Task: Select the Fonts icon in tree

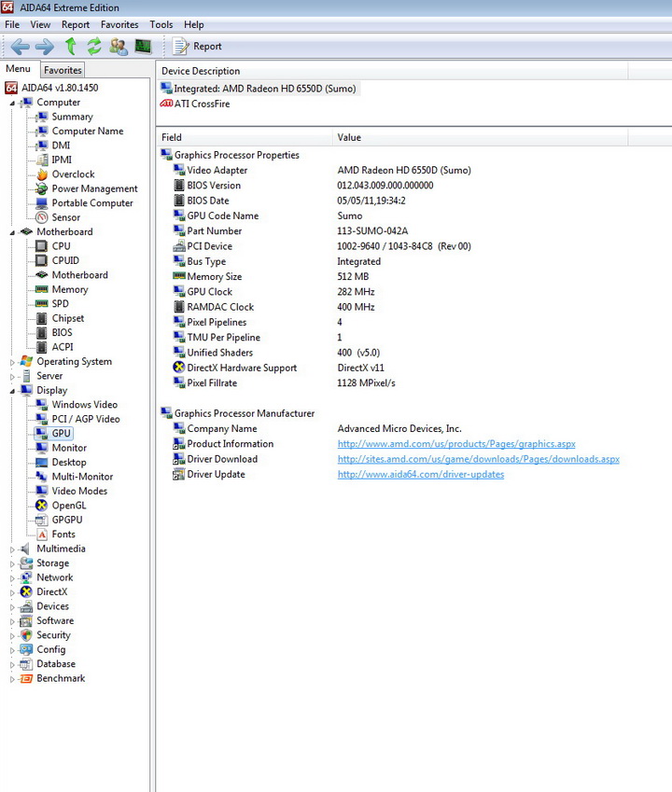Action: coord(42,534)
